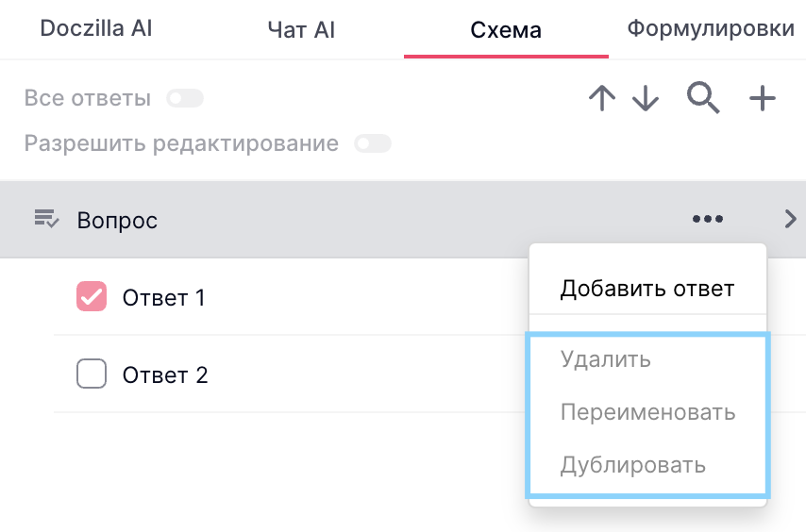Viewport: 806px width, 532px height.
Task: Switch to the Doczilla AI tab
Action: point(96,29)
